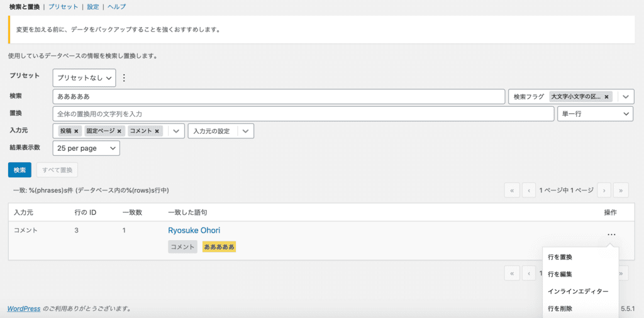
Task: Click the 入力元 column header
Action: pyautogui.click(x=23, y=212)
